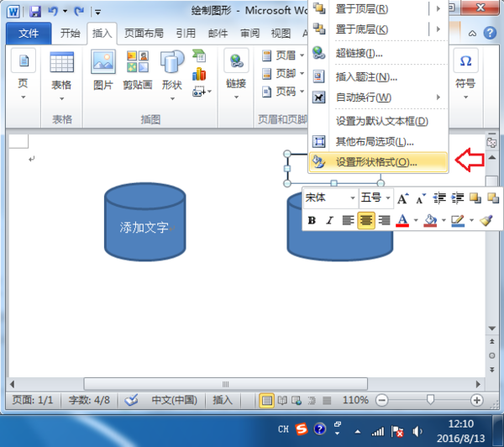Decrease indent in the mini toolbar
This screenshot has height=447, width=504.
click(439, 198)
